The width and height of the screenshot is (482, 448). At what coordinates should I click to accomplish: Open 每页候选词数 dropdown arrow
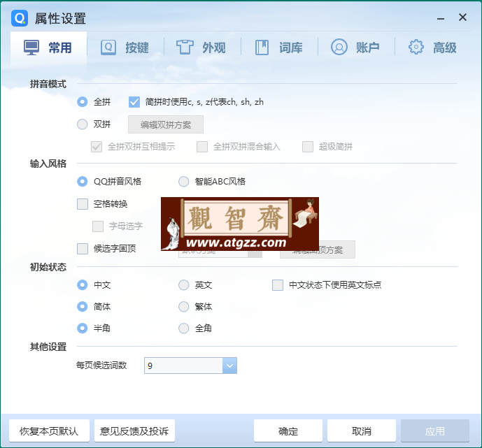coord(229,366)
